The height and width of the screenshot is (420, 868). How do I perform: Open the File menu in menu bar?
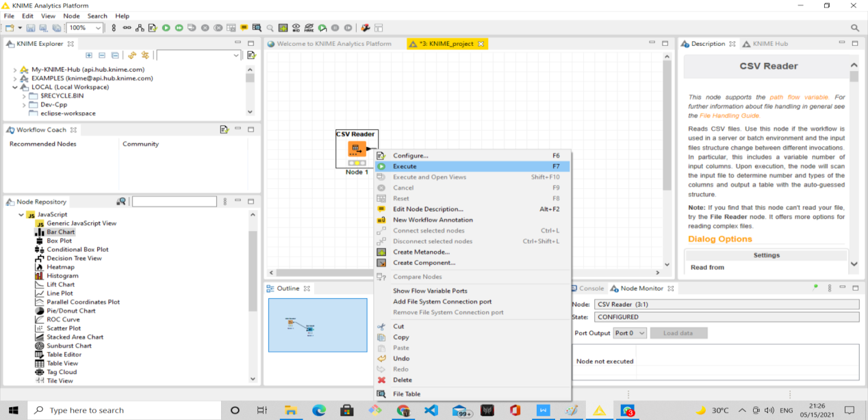(10, 16)
